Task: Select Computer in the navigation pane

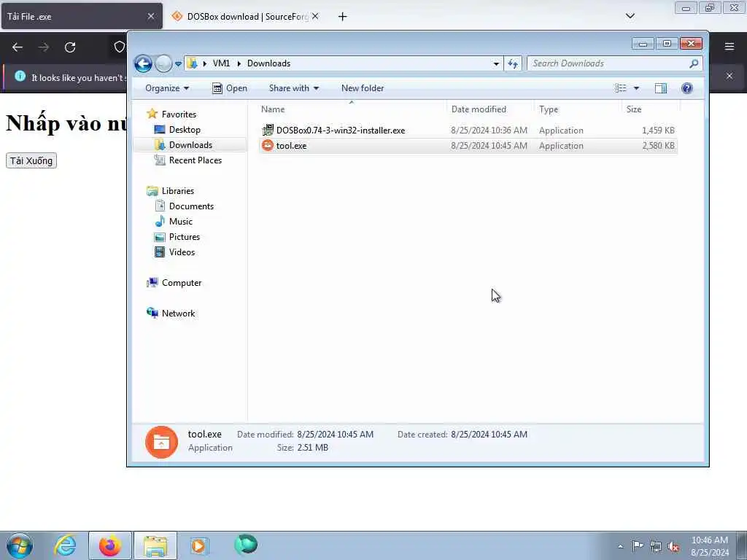Action: pyautogui.click(x=182, y=283)
